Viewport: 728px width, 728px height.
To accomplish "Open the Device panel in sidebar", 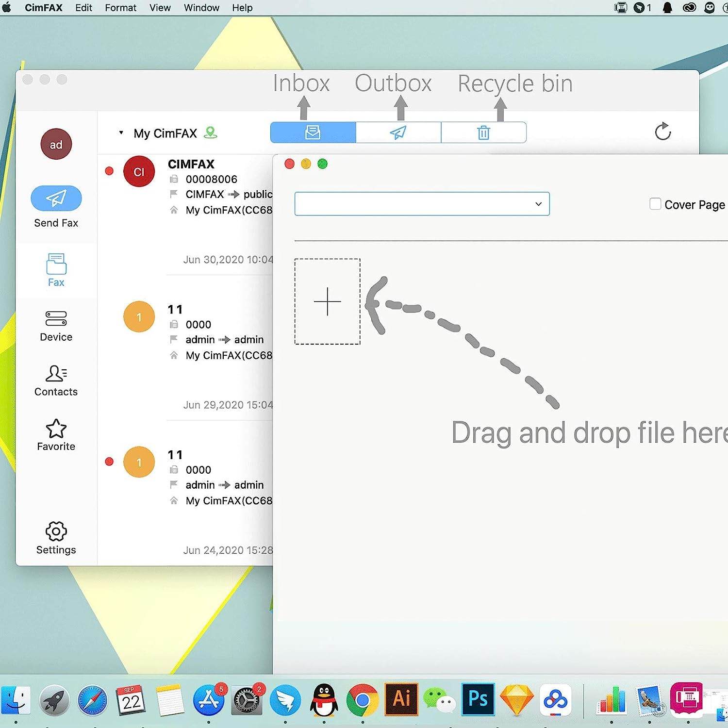I will point(56,326).
